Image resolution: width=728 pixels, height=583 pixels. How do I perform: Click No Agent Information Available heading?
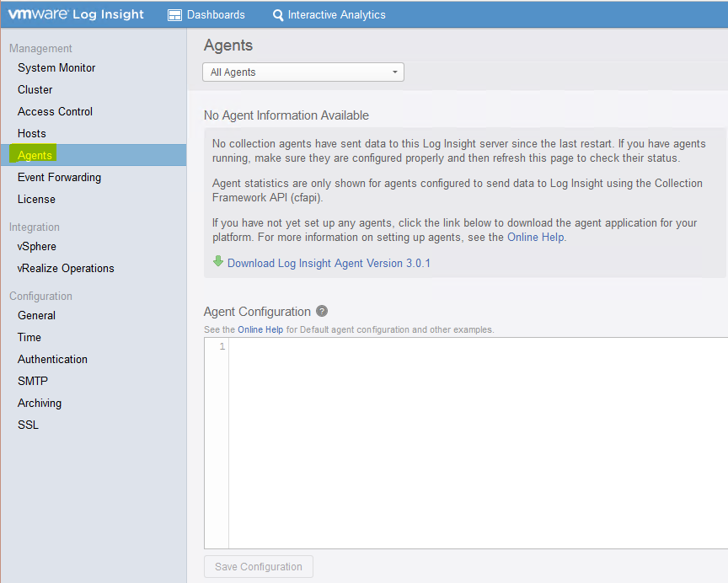click(286, 115)
